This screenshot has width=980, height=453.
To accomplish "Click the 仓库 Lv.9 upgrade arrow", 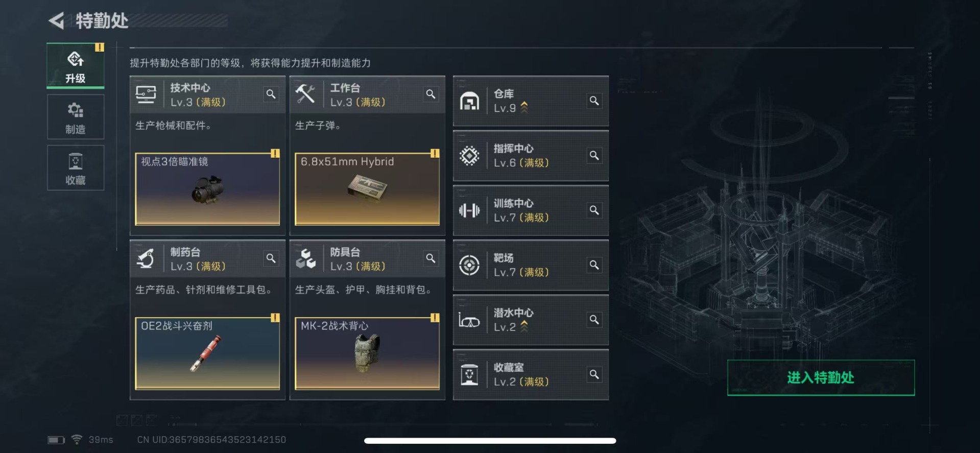I will click(524, 107).
